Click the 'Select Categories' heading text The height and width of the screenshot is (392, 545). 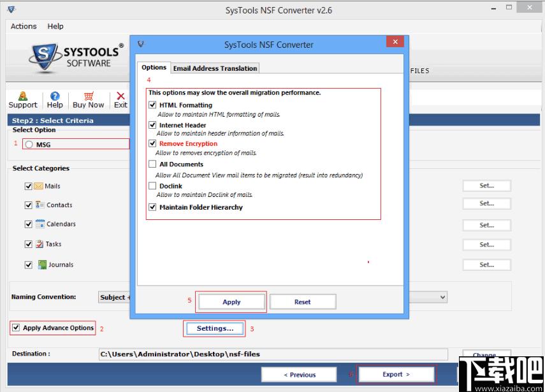click(x=41, y=168)
